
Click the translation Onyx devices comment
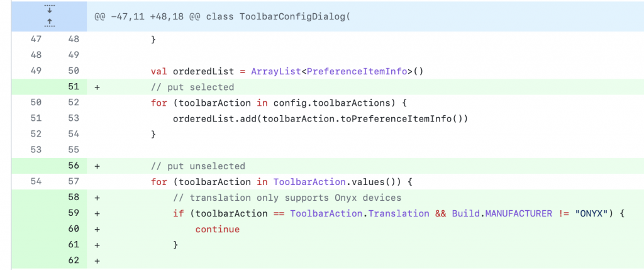(287, 198)
